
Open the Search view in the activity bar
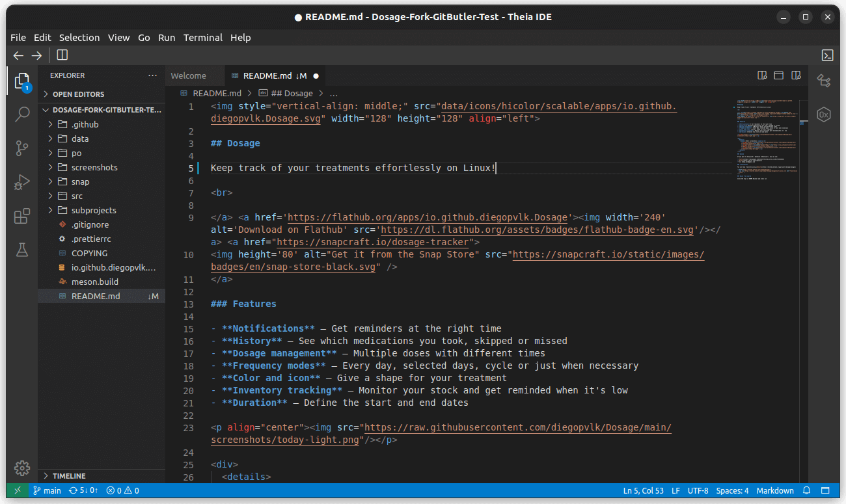[x=22, y=114]
